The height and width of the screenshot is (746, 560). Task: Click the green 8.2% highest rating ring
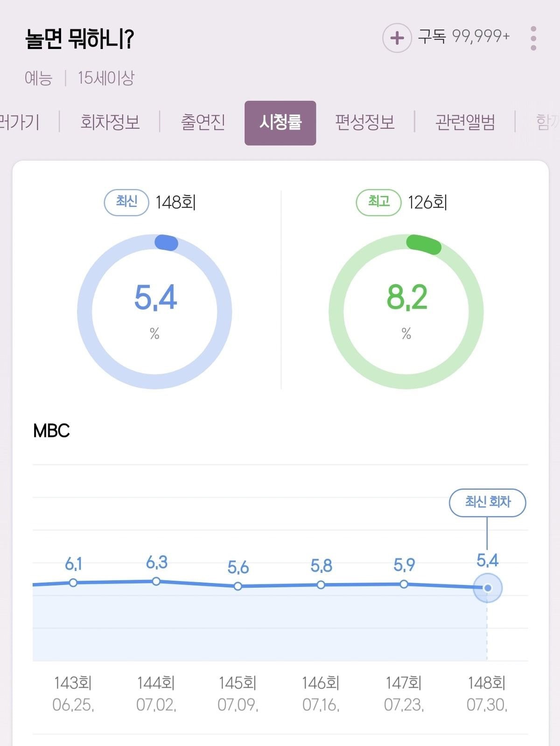(x=406, y=311)
